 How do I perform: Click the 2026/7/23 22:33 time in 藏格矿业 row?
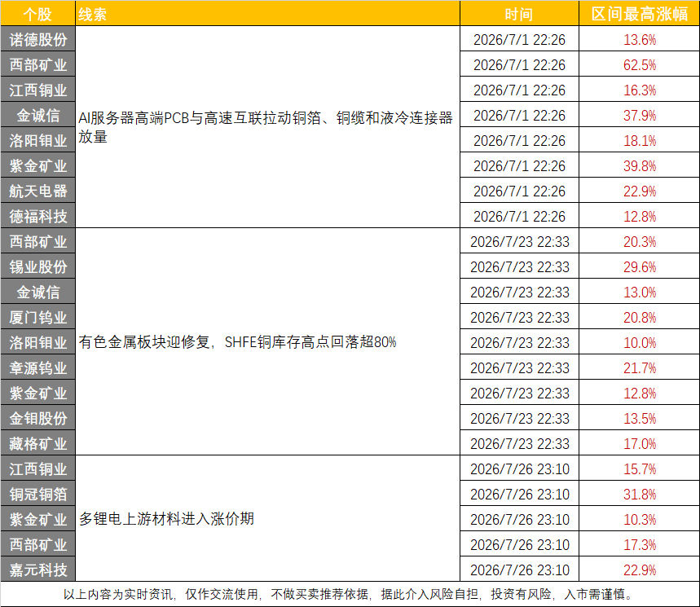pos(520,444)
